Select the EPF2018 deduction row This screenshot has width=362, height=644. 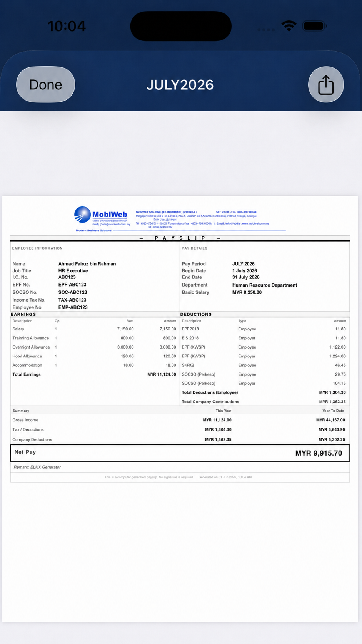point(264,329)
